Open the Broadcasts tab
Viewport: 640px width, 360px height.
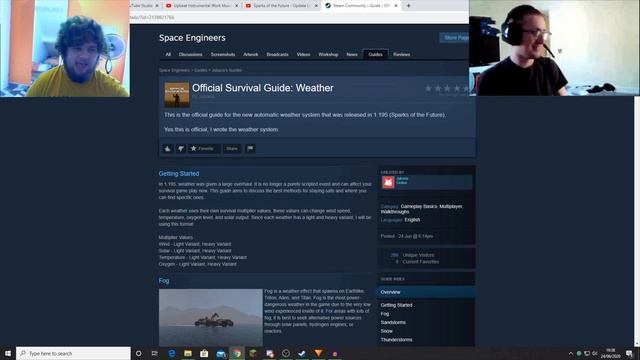pos(278,54)
